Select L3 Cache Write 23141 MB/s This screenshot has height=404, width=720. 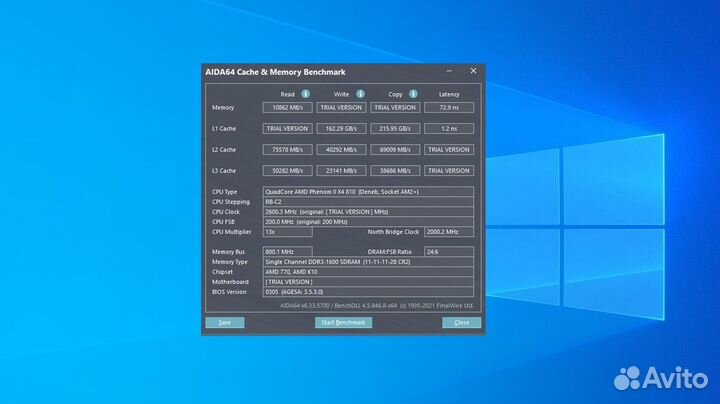tap(341, 171)
